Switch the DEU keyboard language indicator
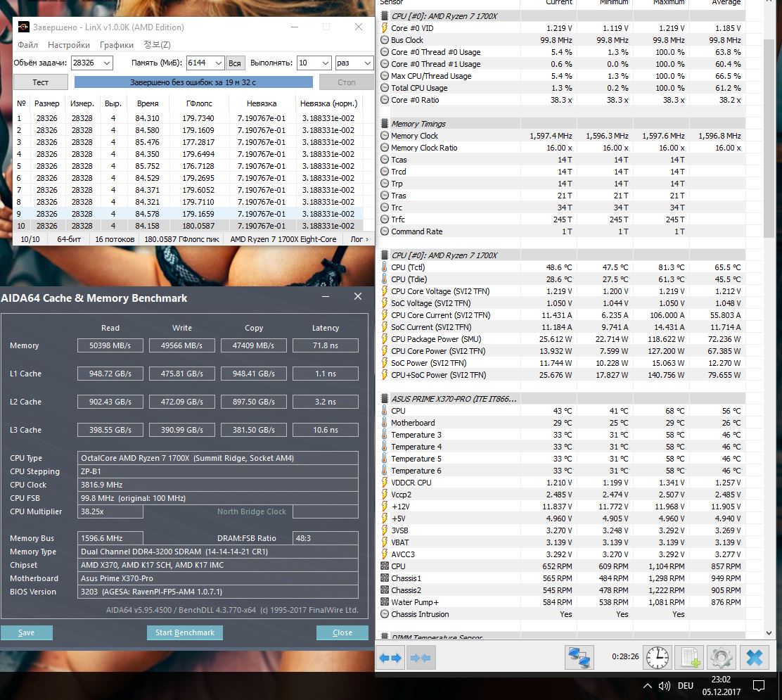The image size is (782, 700). [685, 686]
